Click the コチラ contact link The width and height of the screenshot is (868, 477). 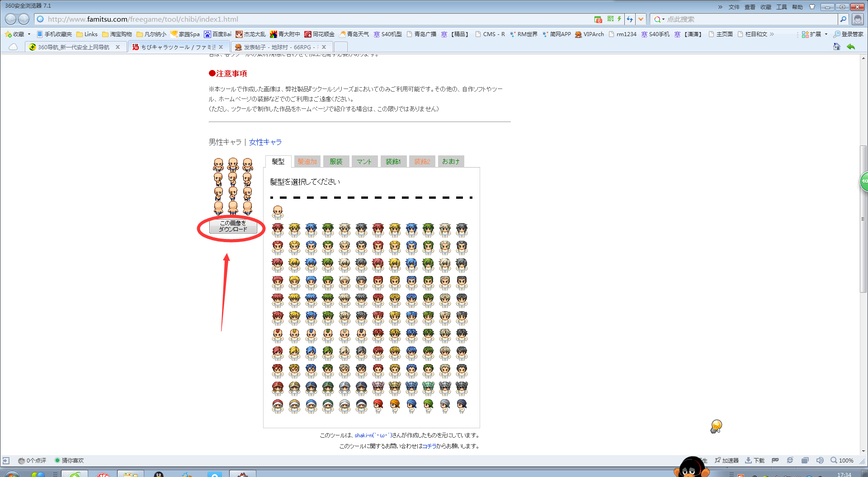pos(429,446)
